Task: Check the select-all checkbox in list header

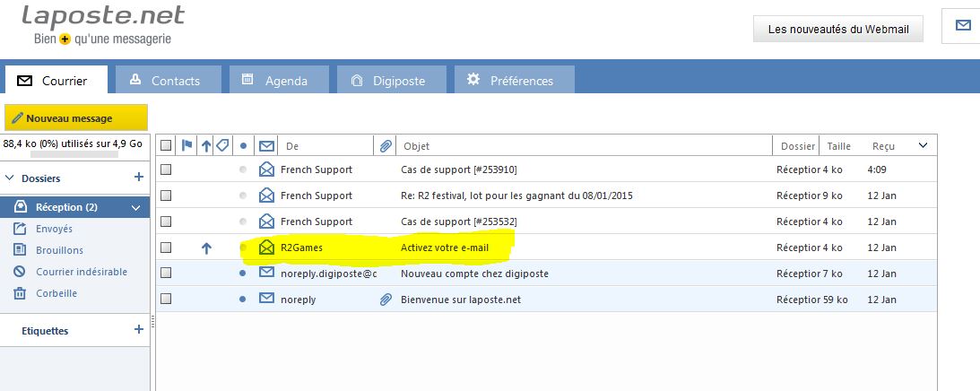Action: click(x=166, y=145)
